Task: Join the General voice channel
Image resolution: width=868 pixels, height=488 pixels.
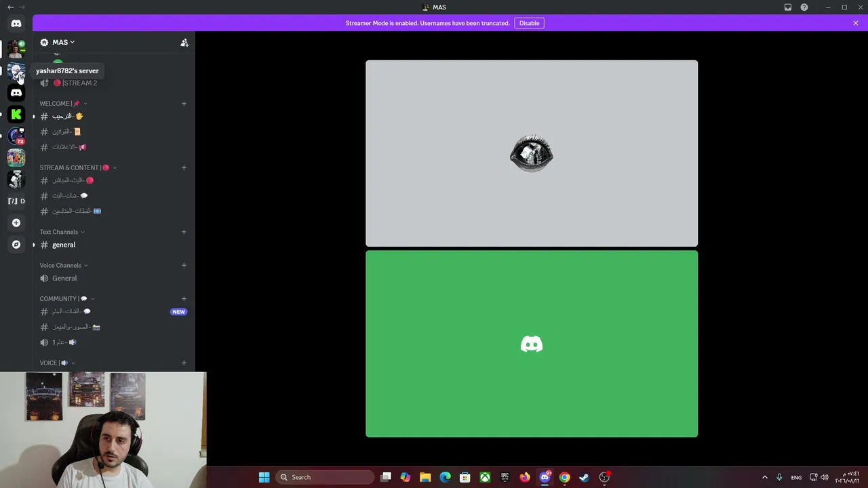Action: (114, 278)
